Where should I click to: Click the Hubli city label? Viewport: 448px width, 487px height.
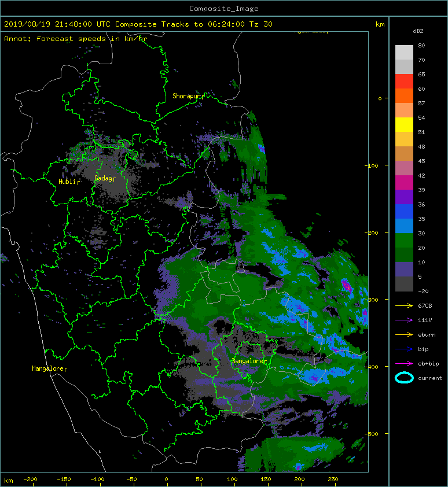pos(68,182)
